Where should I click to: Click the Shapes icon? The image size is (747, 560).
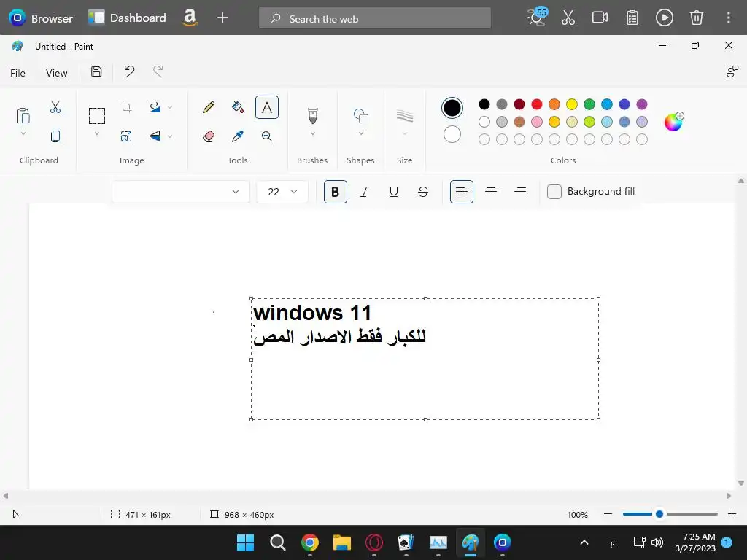pos(360,116)
